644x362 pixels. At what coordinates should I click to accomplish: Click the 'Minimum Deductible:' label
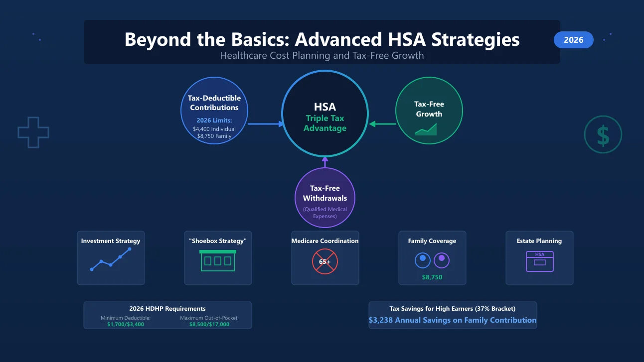pyautogui.click(x=126, y=318)
